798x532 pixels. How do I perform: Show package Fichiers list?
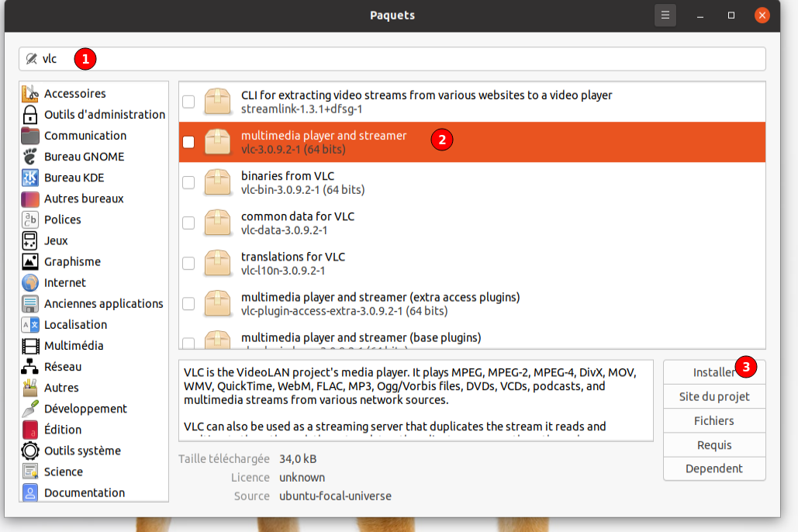pyautogui.click(x=714, y=420)
